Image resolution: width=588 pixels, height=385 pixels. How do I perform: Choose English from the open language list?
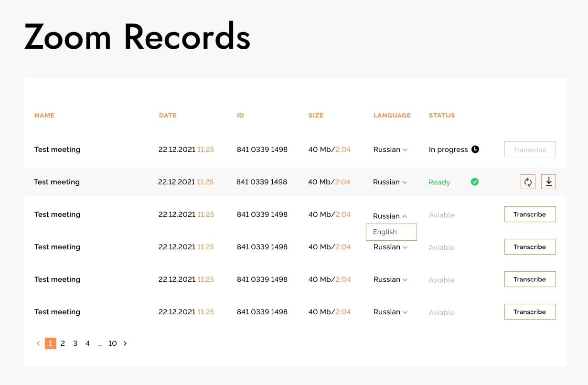click(x=391, y=232)
